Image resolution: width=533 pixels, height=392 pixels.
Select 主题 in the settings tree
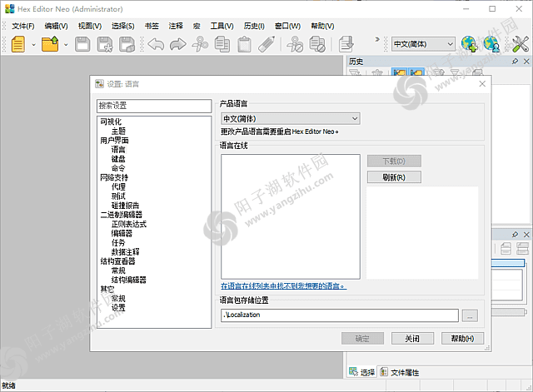118,131
